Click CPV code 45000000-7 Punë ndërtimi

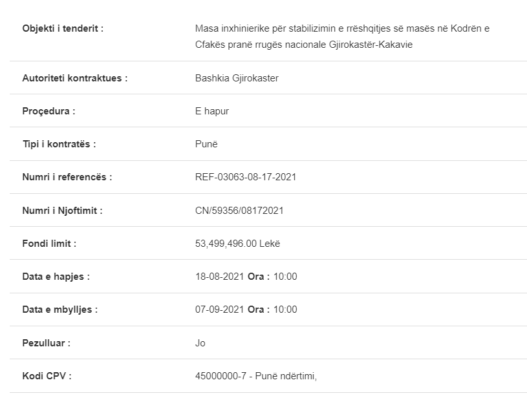point(256,375)
